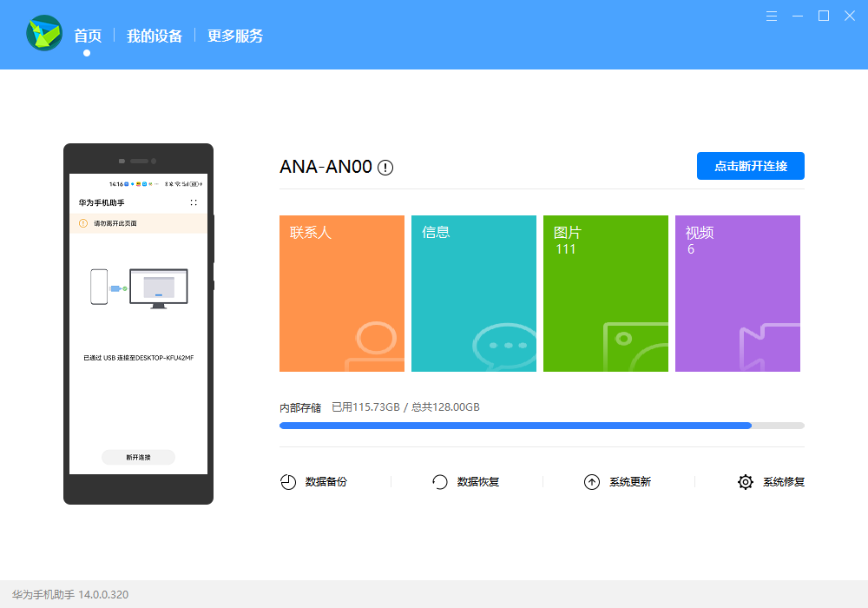This screenshot has height=608, width=868.
Task: Click the phone-to-computer USB illustration
Action: [x=139, y=288]
